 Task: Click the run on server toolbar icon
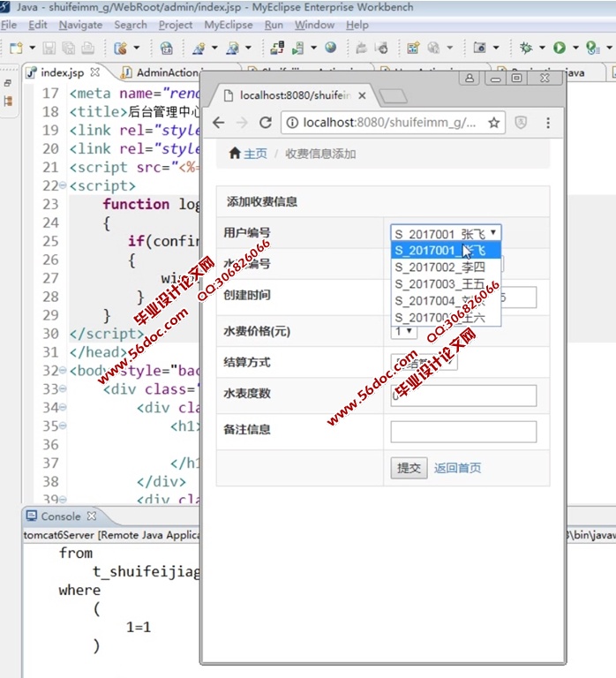point(297,48)
